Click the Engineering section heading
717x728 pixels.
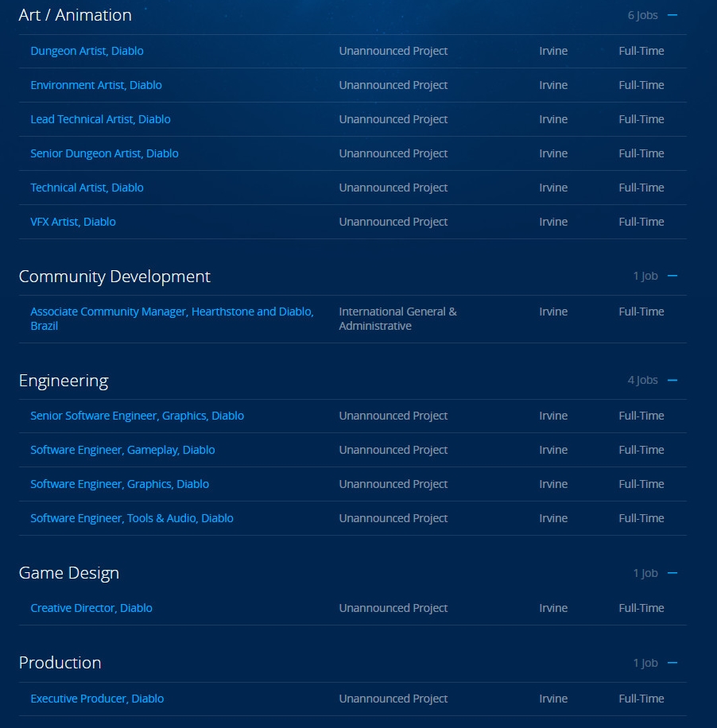[x=64, y=381]
